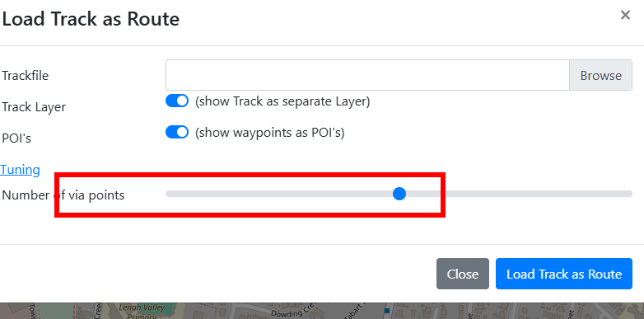The width and height of the screenshot is (644, 319).
Task: Toggle the POI's waypoint switch
Action: [x=177, y=133]
